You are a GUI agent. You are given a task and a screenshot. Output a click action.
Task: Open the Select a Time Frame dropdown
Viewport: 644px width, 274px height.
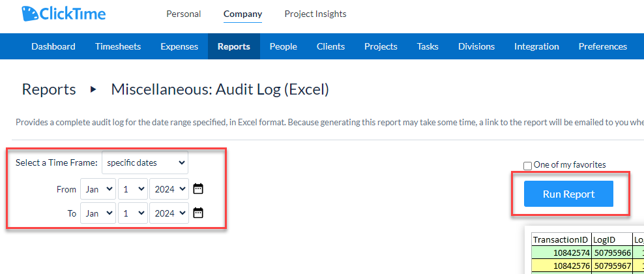pyautogui.click(x=145, y=162)
